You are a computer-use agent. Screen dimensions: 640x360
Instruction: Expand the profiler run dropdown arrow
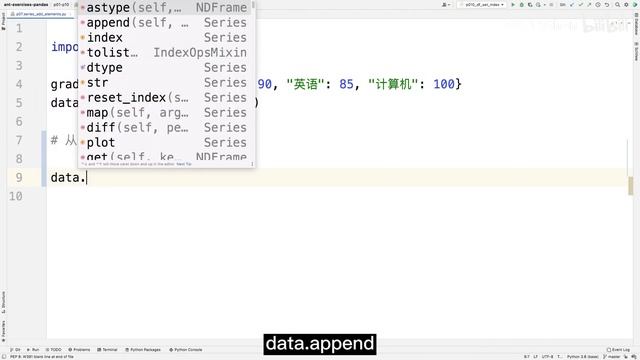click(x=544, y=4)
